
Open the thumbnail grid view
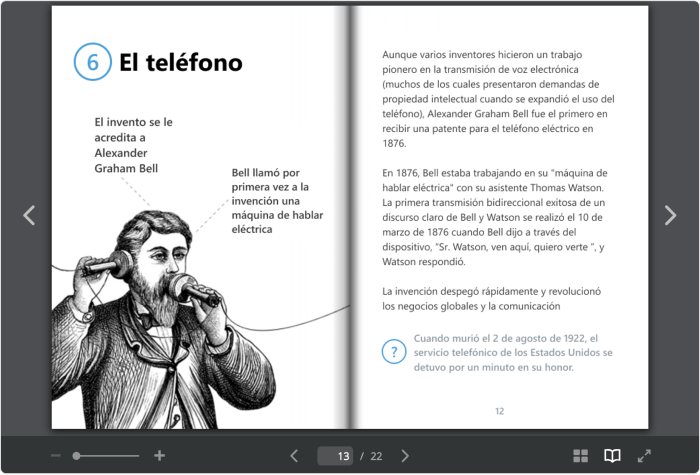click(580, 456)
